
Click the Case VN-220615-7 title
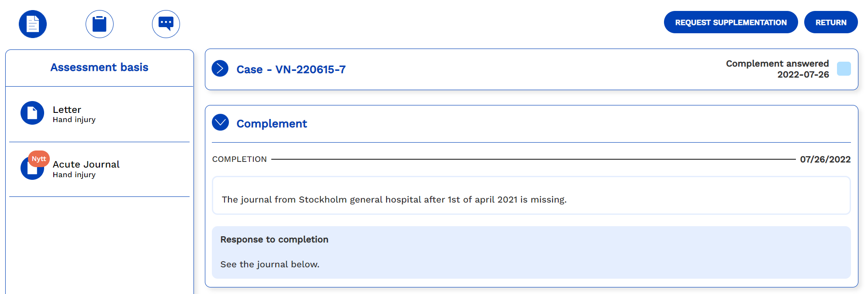pyautogui.click(x=291, y=70)
